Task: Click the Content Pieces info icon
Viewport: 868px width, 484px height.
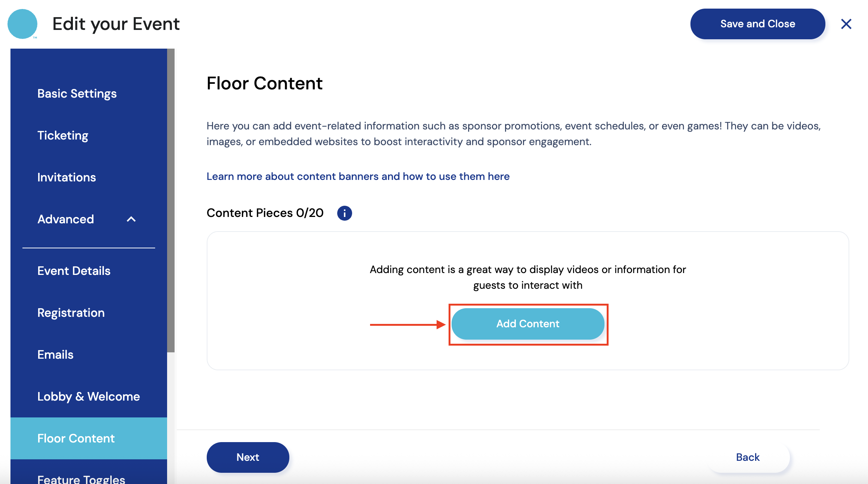Action: click(x=344, y=213)
